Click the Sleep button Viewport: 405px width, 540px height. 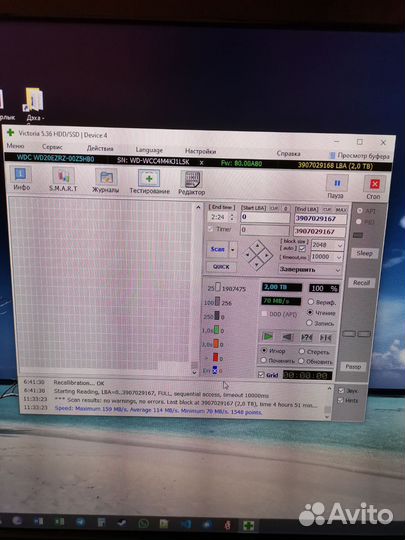point(364,253)
